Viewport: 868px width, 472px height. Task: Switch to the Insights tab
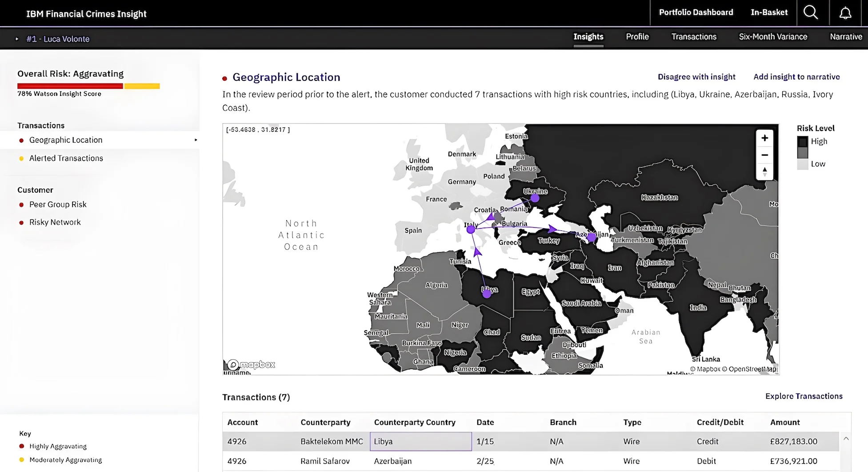588,37
